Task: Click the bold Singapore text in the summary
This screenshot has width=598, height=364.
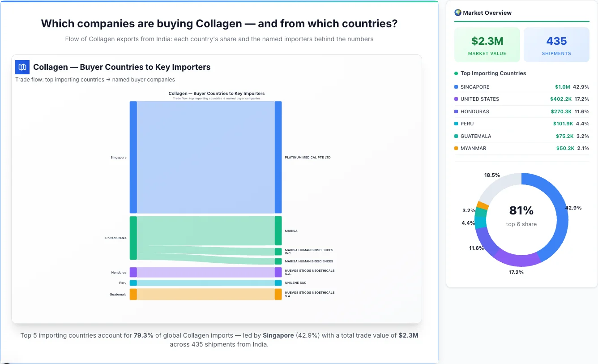Action: click(278, 335)
